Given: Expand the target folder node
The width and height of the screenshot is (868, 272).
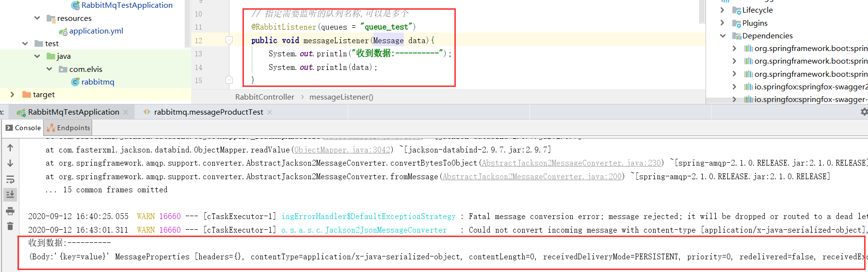Looking at the screenshot, I should point(13,94).
